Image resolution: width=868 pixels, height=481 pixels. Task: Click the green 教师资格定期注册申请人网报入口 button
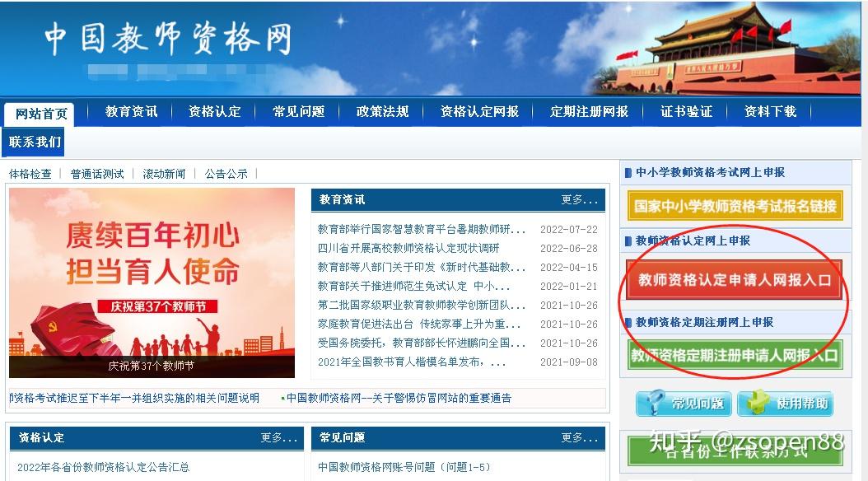point(735,355)
